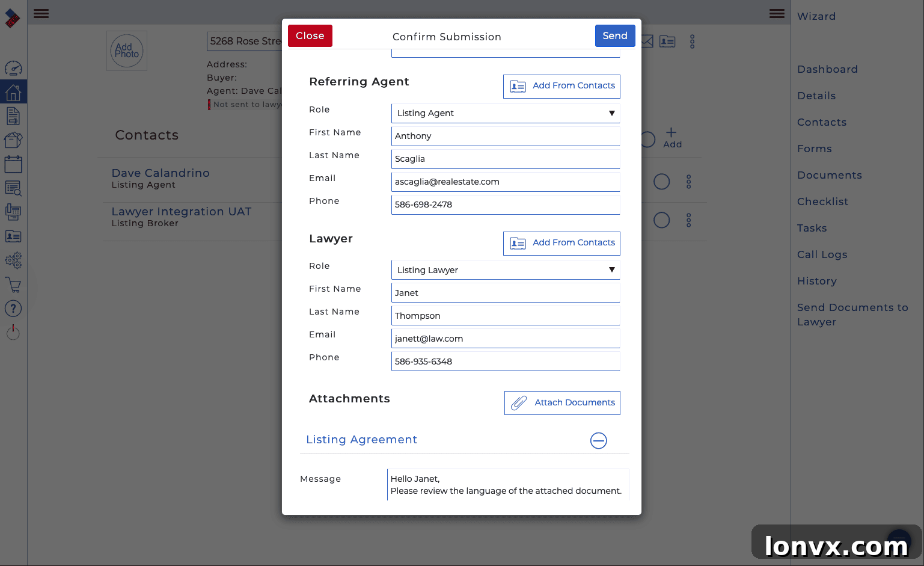Open History in right menu
Image resolution: width=924 pixels, height=566 pixels.
817,281
